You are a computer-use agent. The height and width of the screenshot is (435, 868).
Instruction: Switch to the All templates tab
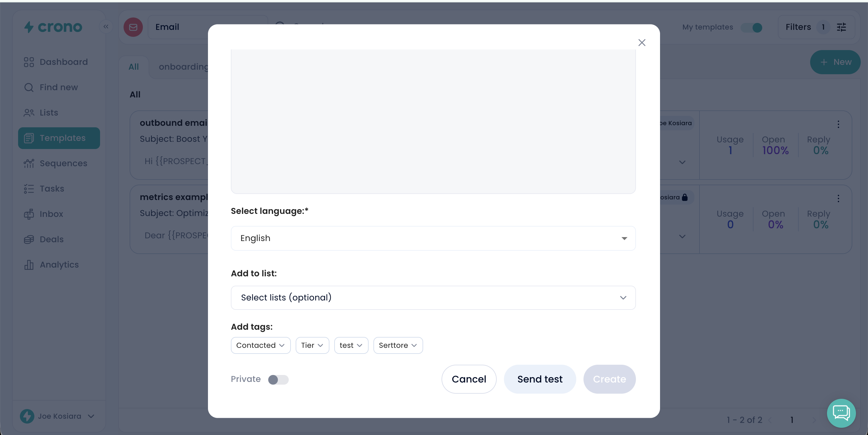click(134, 67)
